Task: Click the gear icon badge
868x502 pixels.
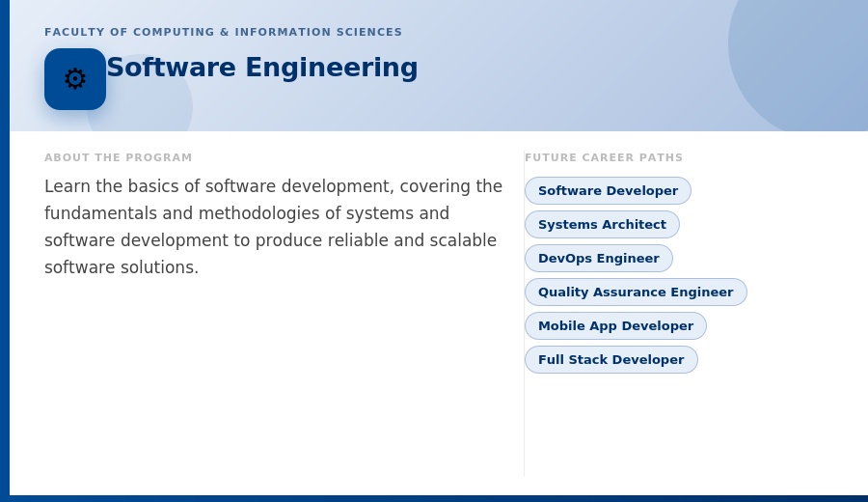Action: click(75, 79)
